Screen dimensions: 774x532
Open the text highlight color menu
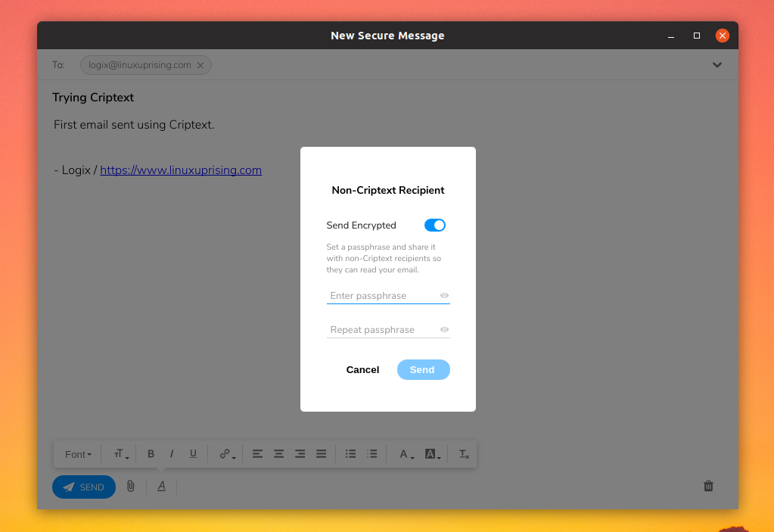click(432, 453)
